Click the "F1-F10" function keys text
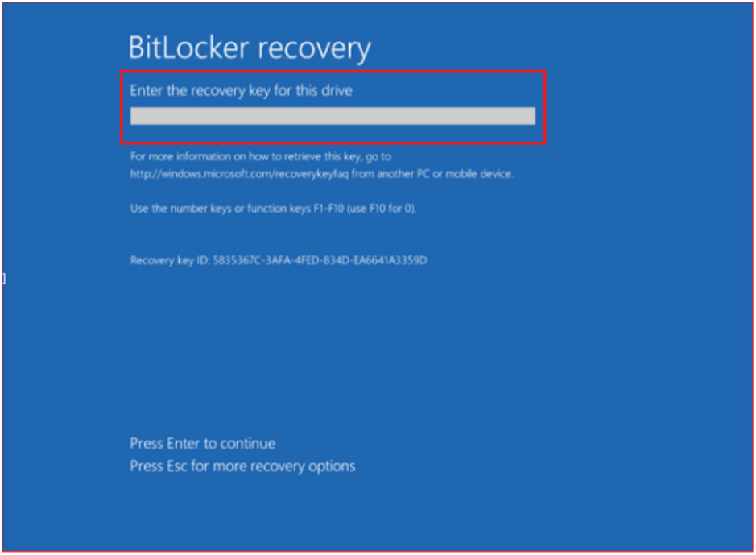 328,208
